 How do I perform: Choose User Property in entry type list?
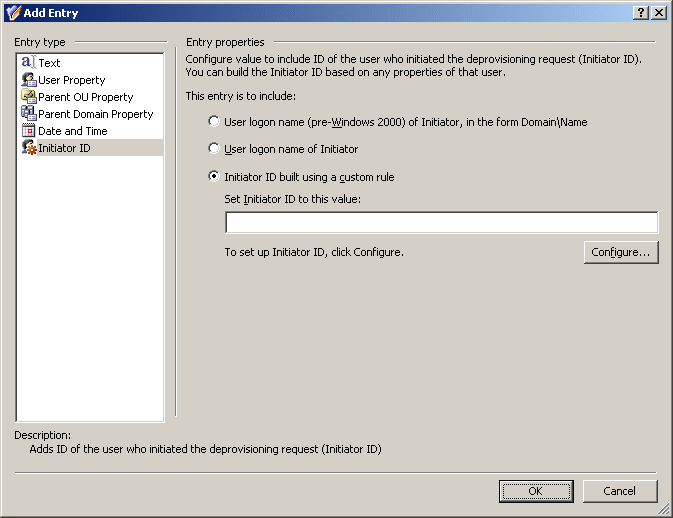pos(72,80)
